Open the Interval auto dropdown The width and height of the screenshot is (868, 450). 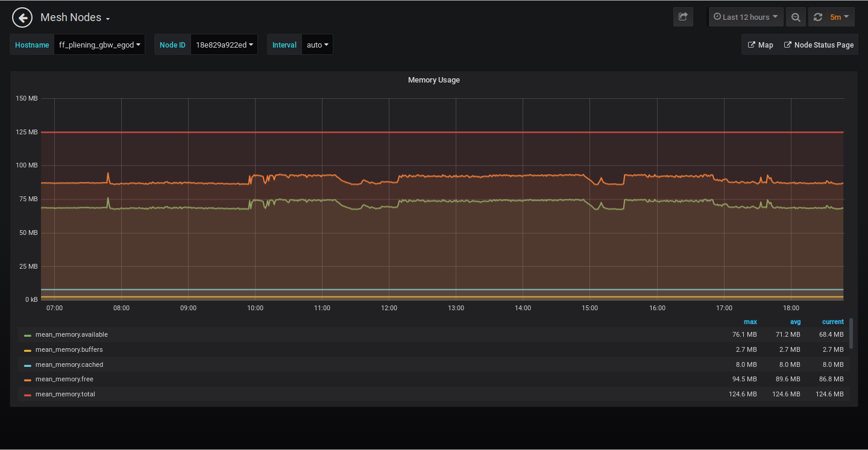pos(317,45)
